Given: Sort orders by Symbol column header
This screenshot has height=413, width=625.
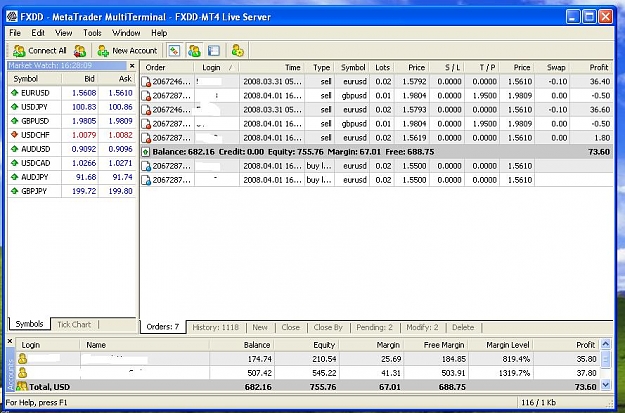Looking at the screenshot, I should tap(352, 67).
